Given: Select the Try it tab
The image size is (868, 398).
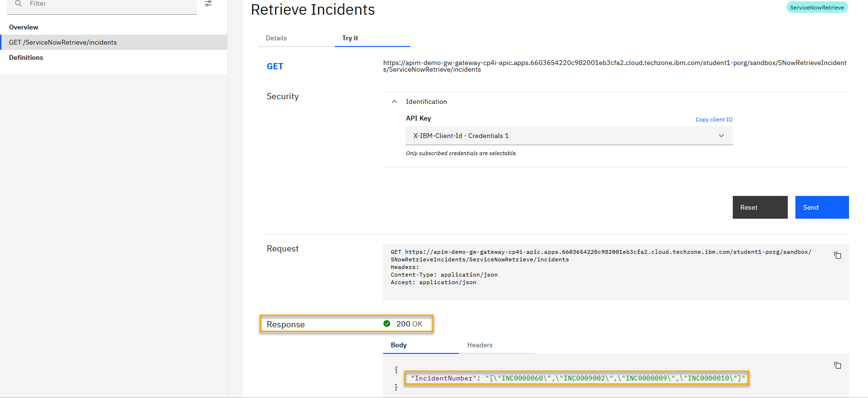Looking at the screenshot, I should click(x=350, y=38).
